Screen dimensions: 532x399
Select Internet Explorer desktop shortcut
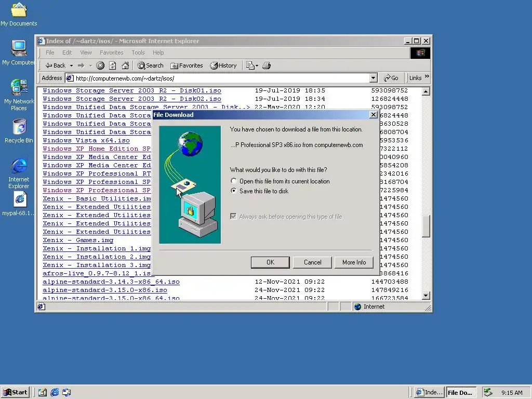(19, 173)
